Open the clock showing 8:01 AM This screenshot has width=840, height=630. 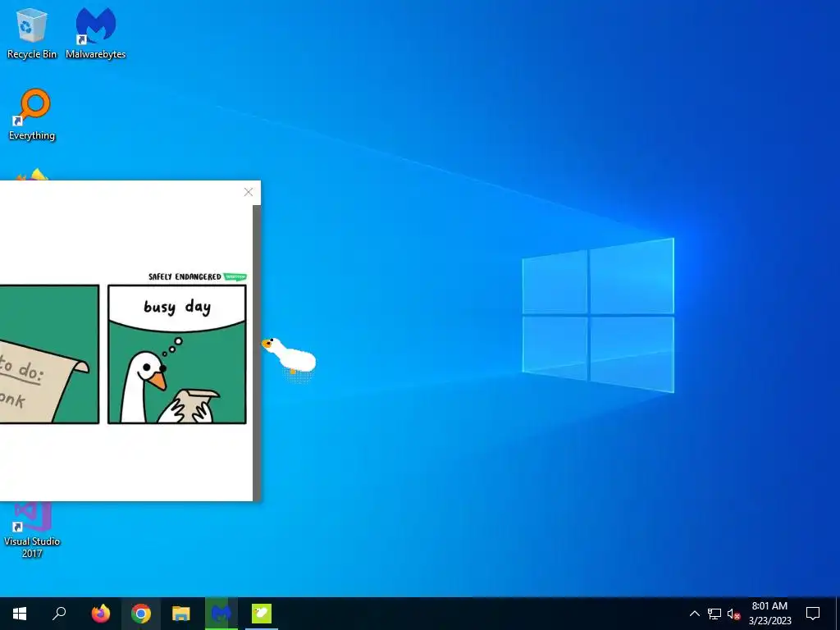[769, 614]
